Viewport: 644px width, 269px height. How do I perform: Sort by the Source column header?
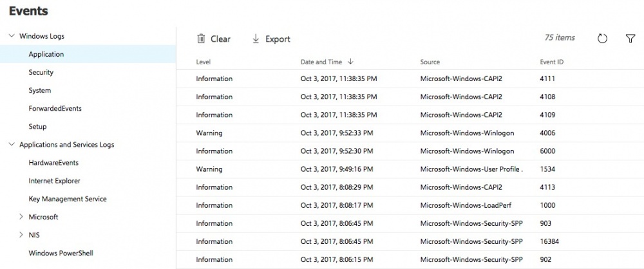(430, 62)
